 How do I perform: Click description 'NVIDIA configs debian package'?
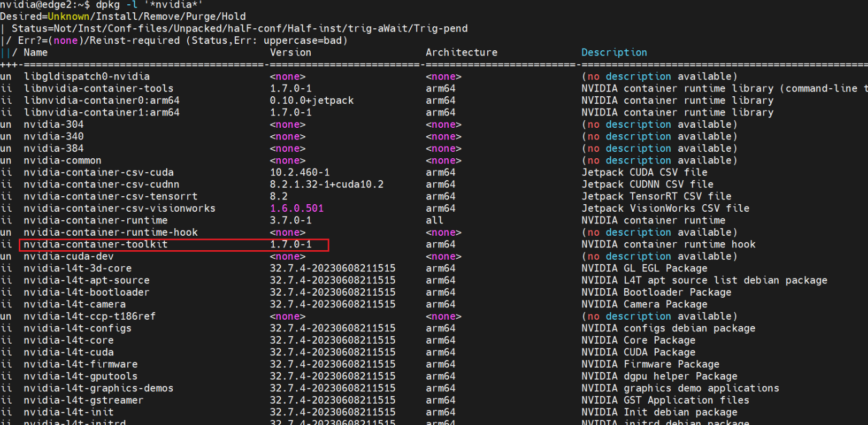pyautogui.click(x=669, y=328)
